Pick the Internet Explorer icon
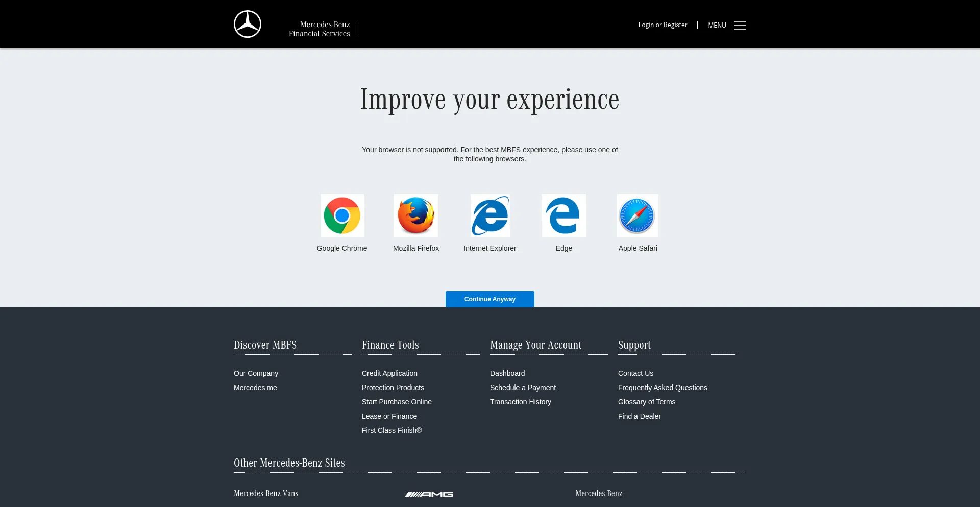Screen dimensions: 980x507 click(x=490, y=215)
